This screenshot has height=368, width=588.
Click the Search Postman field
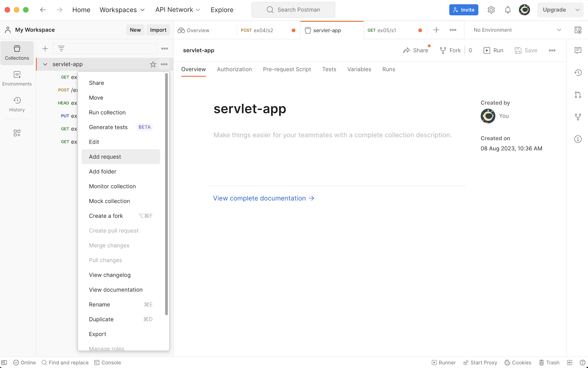pyautogui.click(x=293, y=10)
